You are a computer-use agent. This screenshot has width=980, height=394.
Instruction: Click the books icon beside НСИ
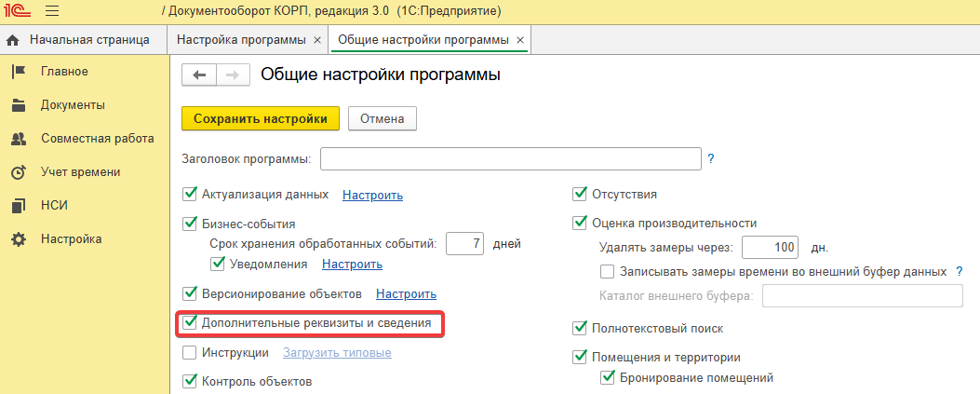point(19,206)
